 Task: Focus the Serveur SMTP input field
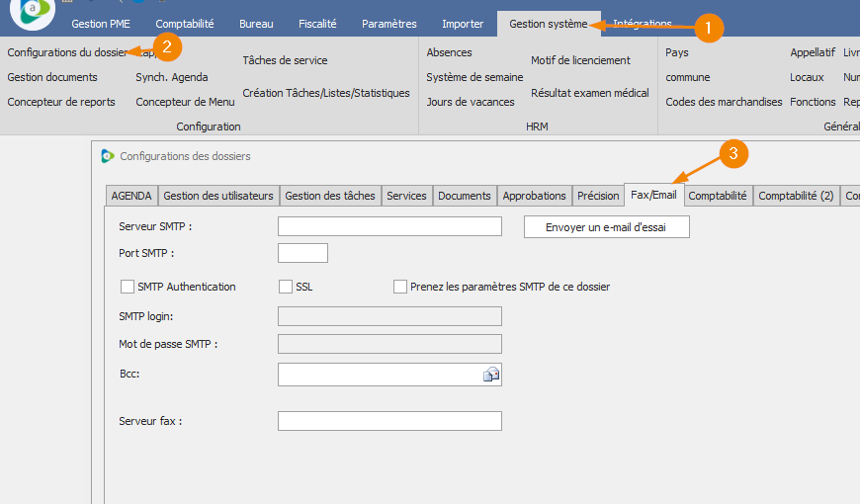(389, 226)
